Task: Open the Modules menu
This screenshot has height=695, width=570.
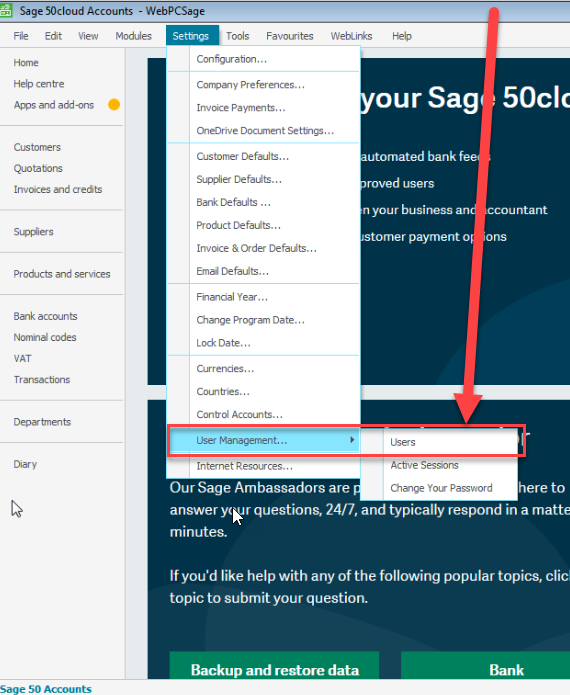Action: [x=133, y=36]
